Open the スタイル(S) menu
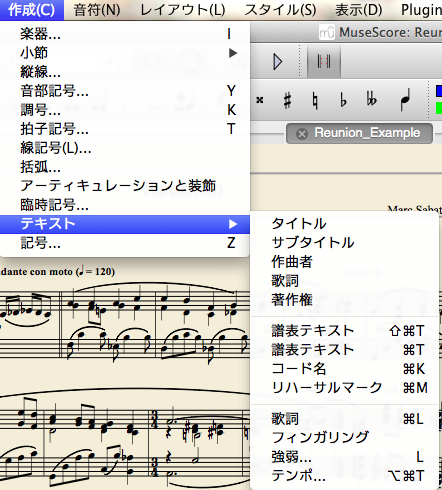Image resolution: width=442 pixels, height=490 pixels. 281,10
